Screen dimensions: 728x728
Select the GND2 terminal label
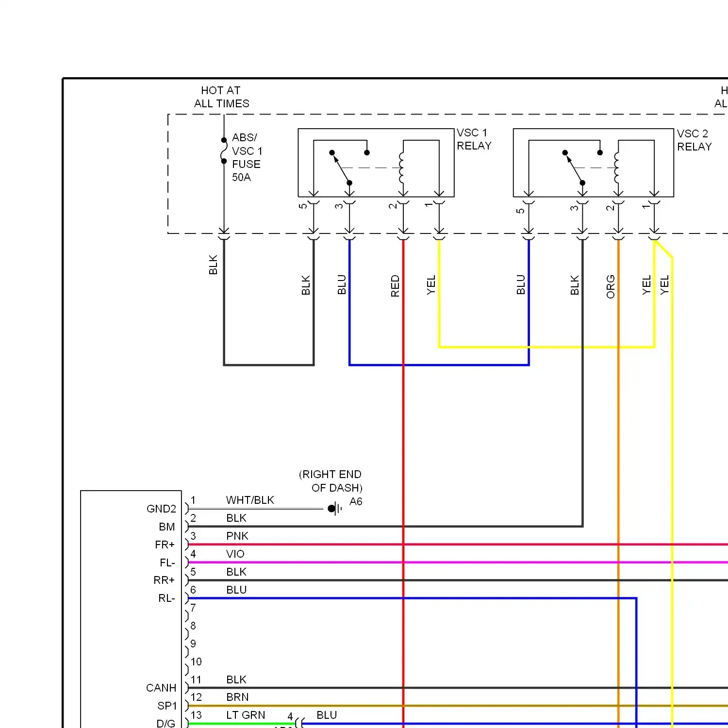coord(161,509)
